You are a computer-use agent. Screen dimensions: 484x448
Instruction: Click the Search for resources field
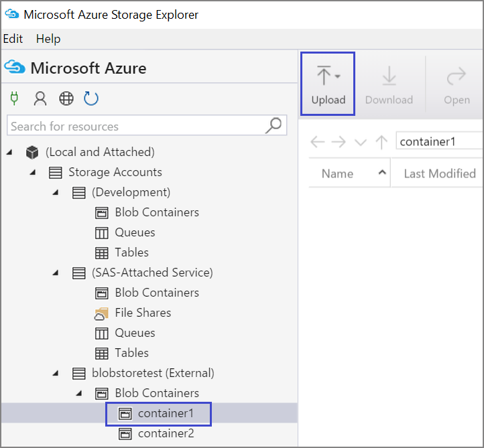point(134,126)
